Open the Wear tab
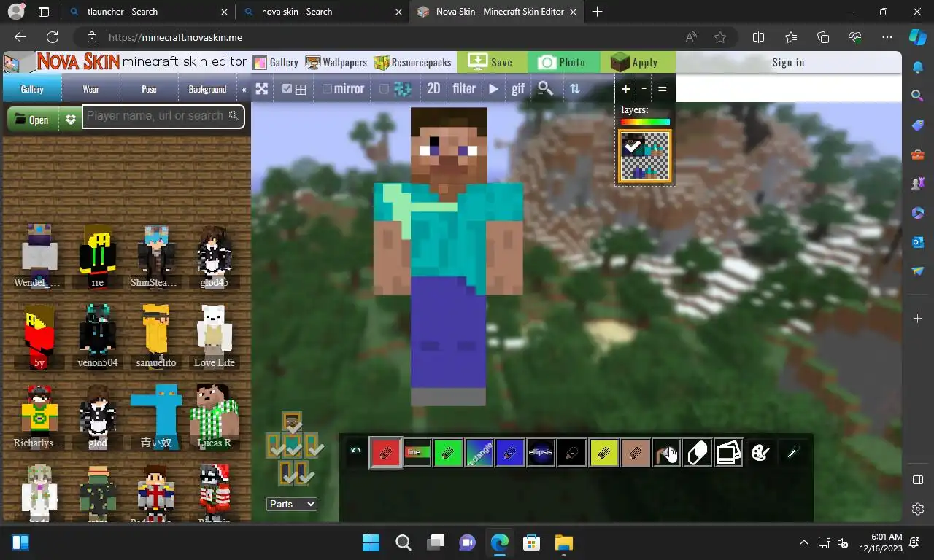The height and width of the screenshot is (560, 934). [91, 89]
